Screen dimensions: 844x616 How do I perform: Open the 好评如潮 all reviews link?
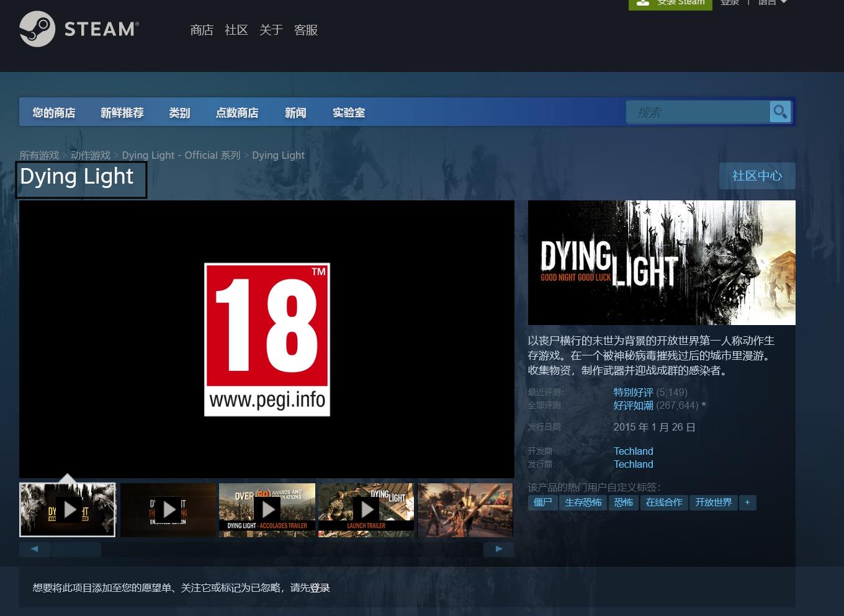[633, 405]
